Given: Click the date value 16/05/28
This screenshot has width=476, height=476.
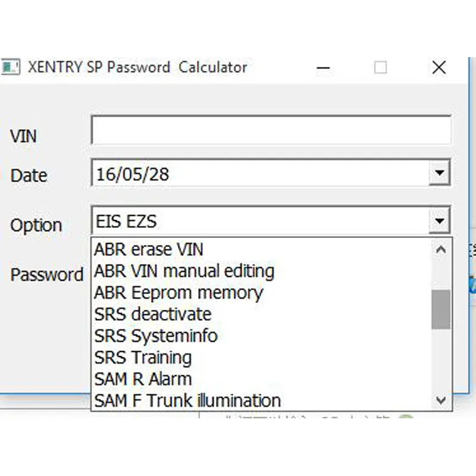Looking at the screenshot, I should (x=133, y=174).
